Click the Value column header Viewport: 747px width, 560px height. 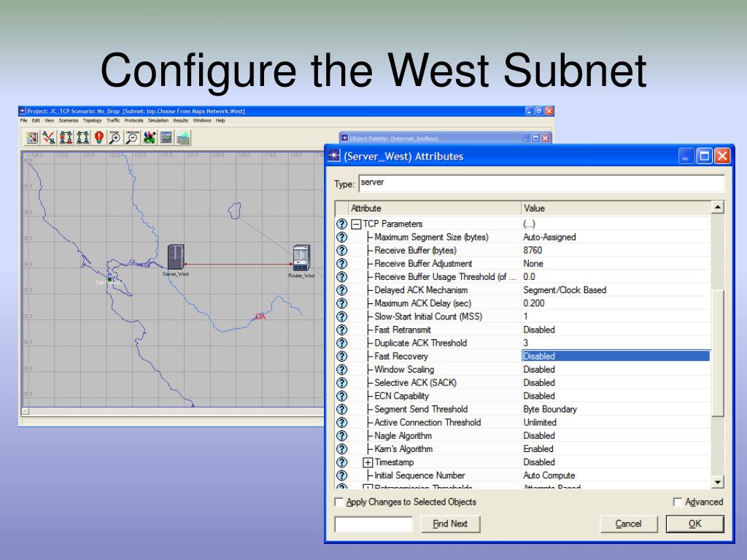coord(616,209)
